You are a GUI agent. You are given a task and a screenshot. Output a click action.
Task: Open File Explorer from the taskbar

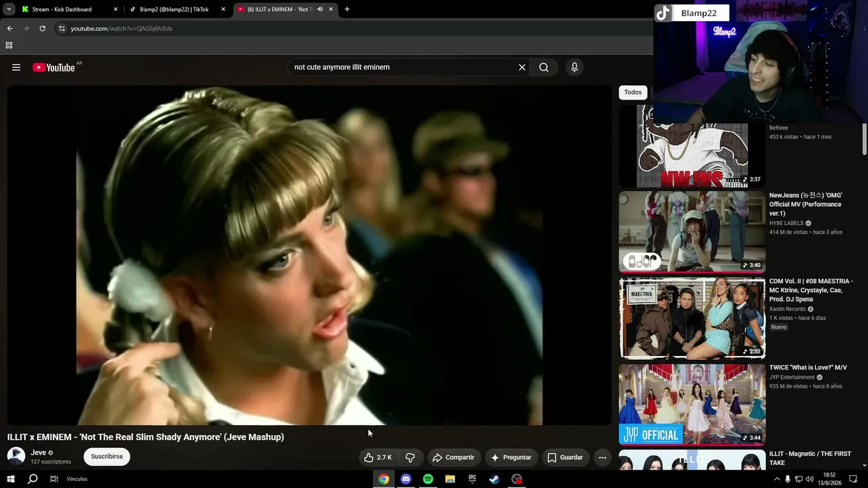pos(450,479)
